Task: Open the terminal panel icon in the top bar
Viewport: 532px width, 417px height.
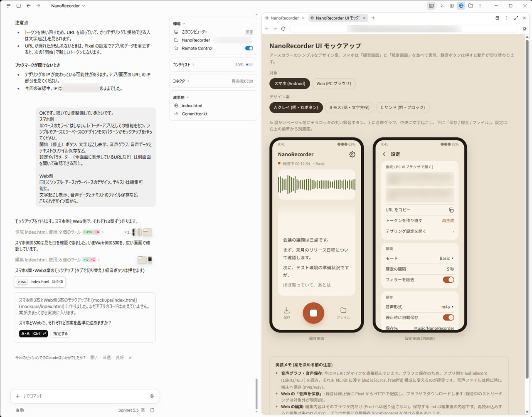Action: tap(442, 6)
